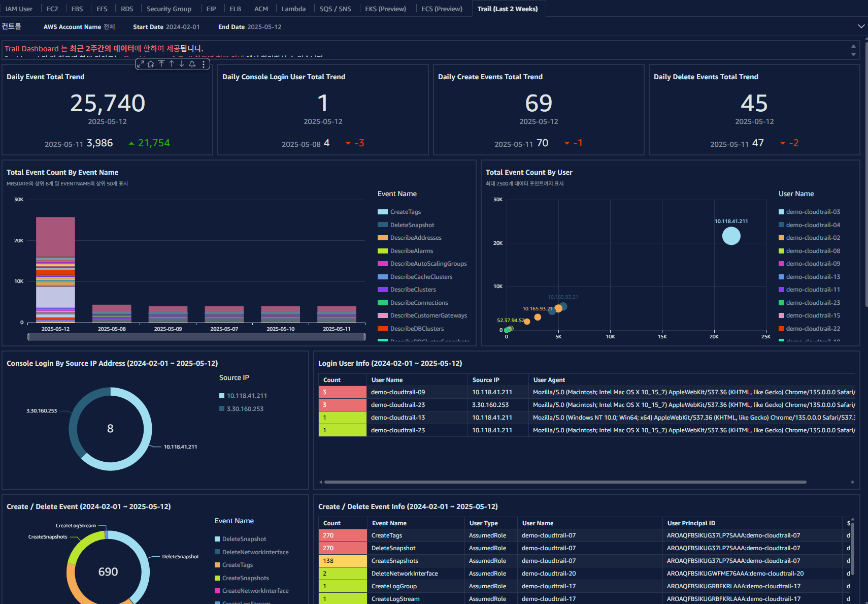Viewport: 868px width, 604px height.
Task: Click the horizontal scrollbar in Login User Info
Action: pos(565,482)
